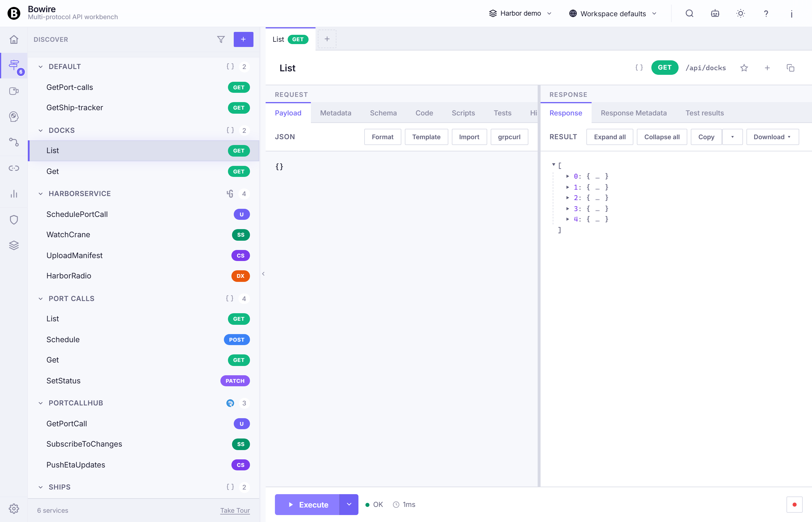
Task: Collapse the PORT CALLS group
Action: [x=40, y=299]
